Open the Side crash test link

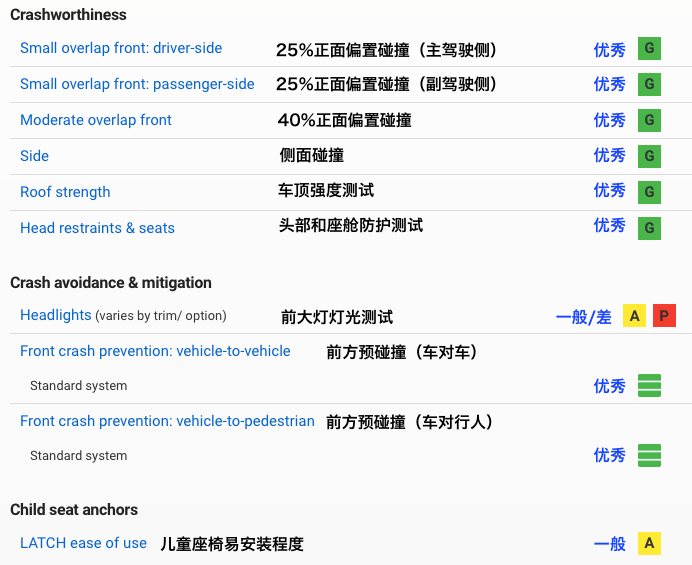[x=34, y=156]
